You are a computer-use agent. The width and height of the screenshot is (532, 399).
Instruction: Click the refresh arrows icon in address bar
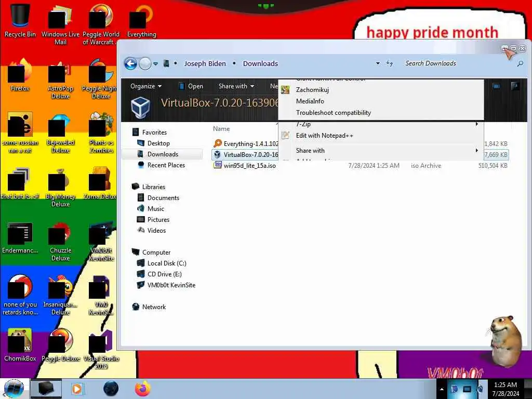point(390,63)
